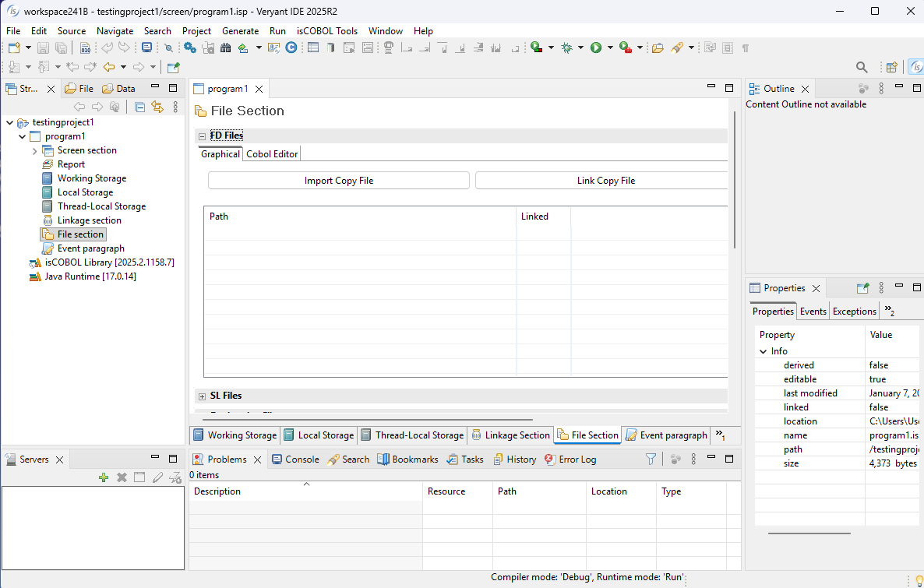Open the isCOBOL Tools menu
The width and height of the screenshot is (924, 588).
click(x=327, y=31)
